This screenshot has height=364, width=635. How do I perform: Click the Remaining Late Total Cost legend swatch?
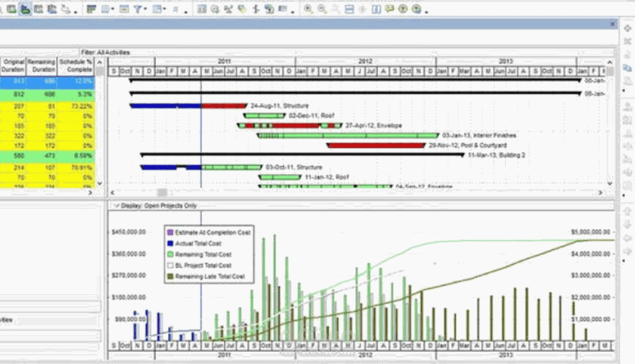(x=170, y=277)
